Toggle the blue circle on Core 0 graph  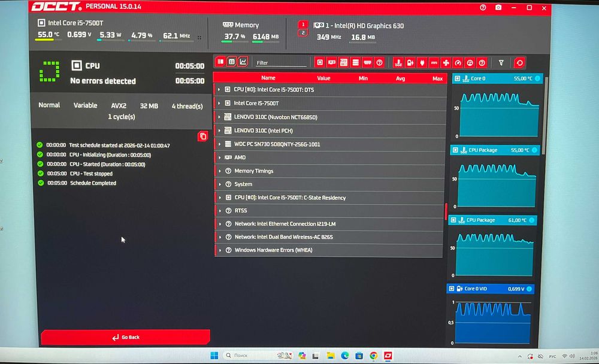[537, 78]
